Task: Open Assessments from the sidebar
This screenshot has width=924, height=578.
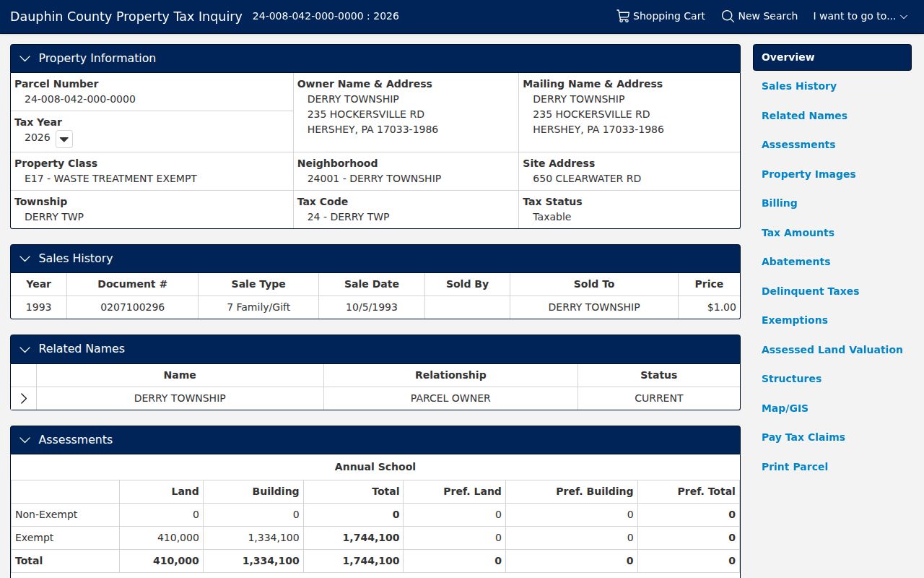Action: [798, 144]
